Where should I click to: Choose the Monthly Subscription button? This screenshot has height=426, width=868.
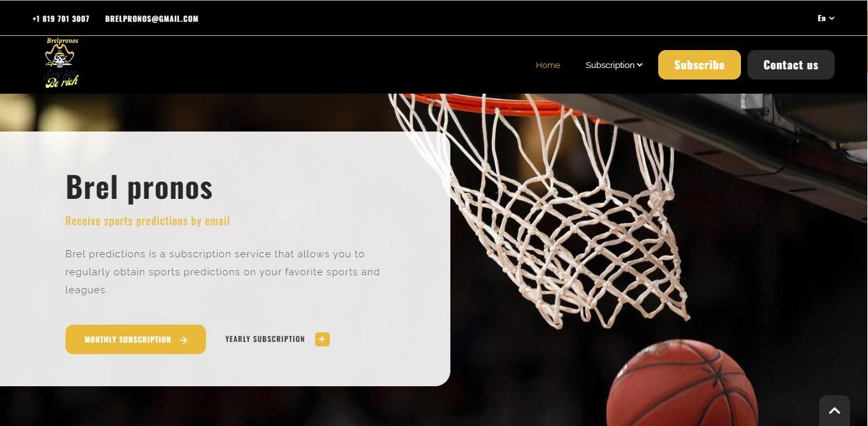point(135,339)
